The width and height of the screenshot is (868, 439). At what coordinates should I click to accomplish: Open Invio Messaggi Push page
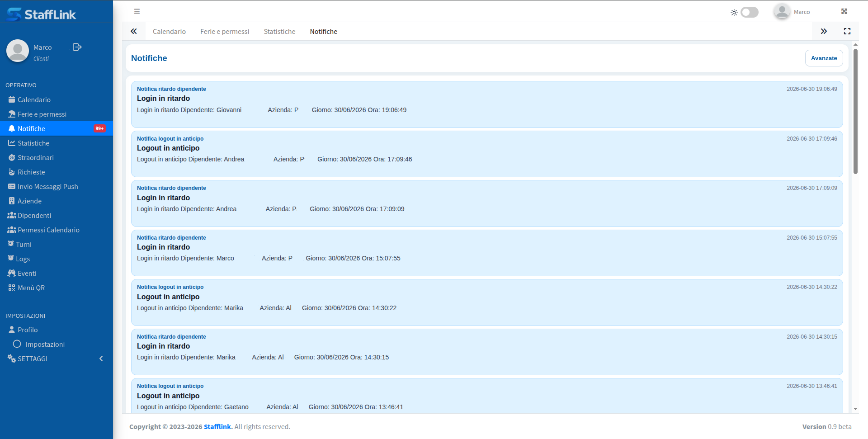tap(57, 186)
